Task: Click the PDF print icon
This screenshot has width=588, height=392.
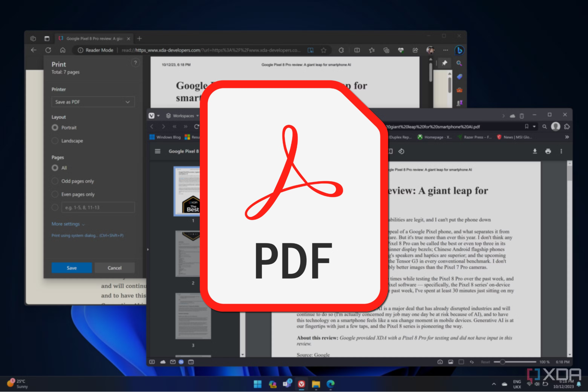Action: click(x=548, y=151)
